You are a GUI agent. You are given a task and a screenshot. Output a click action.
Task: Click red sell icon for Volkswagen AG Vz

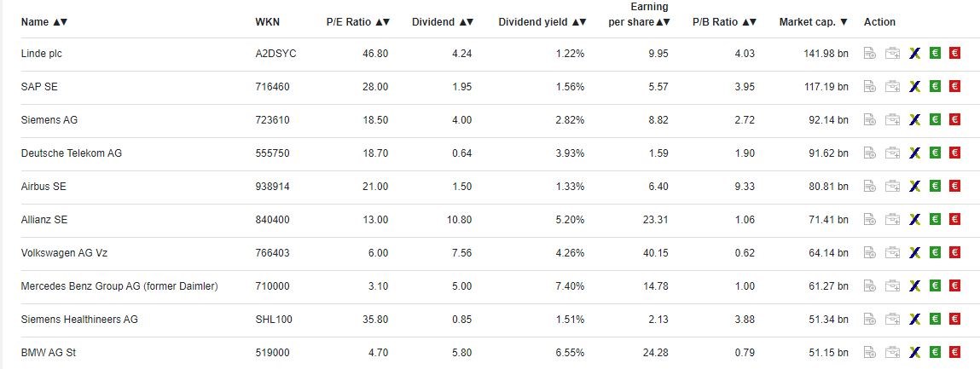point(955,253)
